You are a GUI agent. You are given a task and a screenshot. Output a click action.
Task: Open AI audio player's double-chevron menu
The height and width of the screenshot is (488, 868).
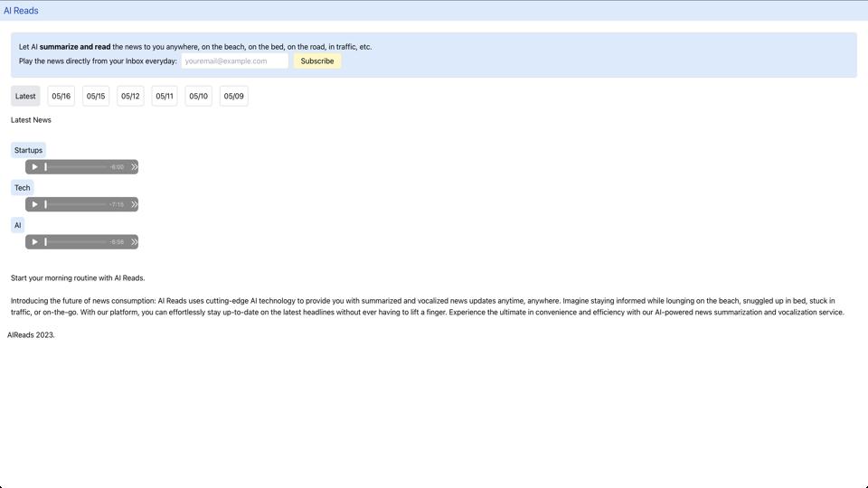click(134, 242)
